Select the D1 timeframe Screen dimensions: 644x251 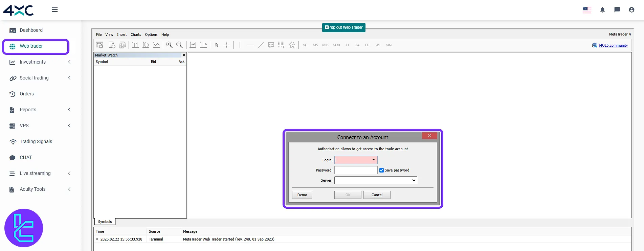point(368,45)
